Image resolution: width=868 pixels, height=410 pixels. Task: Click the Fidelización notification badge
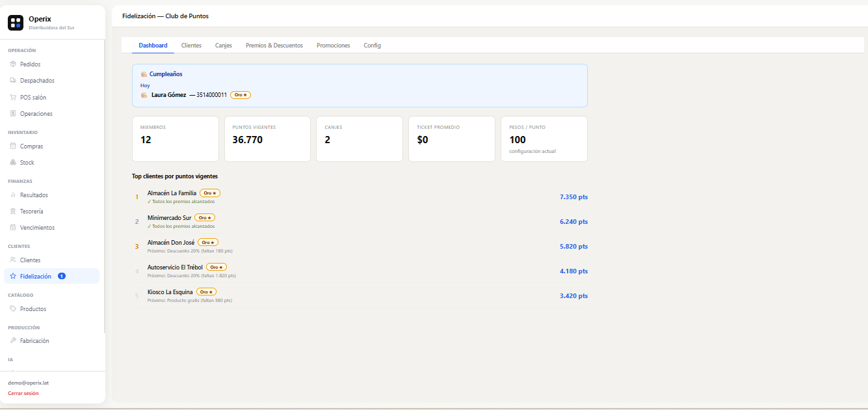(62, 276)
